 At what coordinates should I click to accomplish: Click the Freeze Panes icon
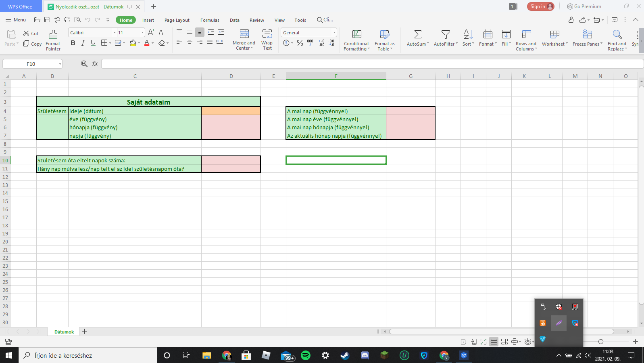point(587,35)
